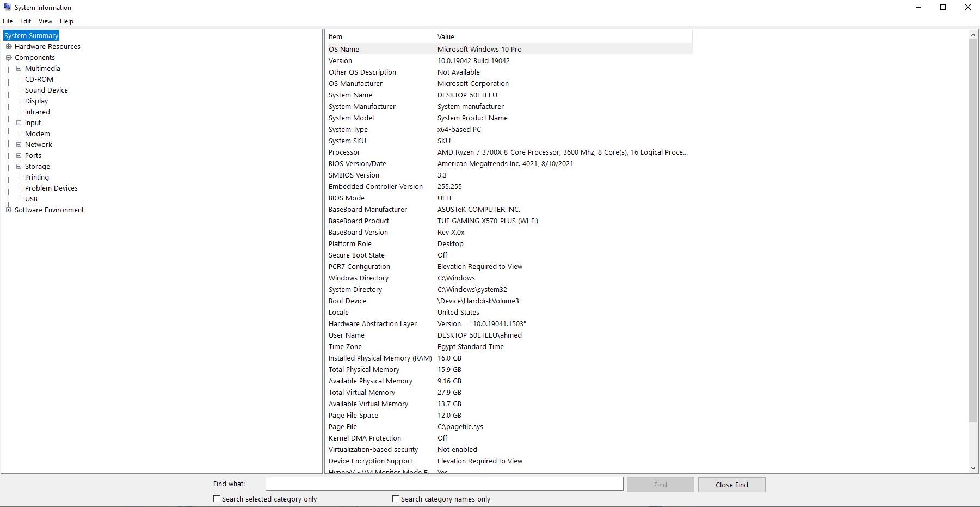This screenshot has height=507, width=980.
Task: Select Installed Physical Memory (RAM) row
Action: 509,358
